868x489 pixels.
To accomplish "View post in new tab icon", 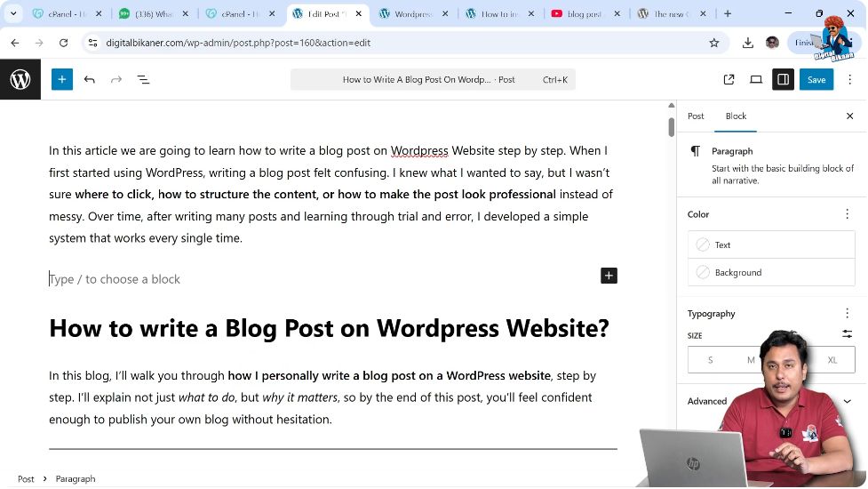I will coord(729,80).
